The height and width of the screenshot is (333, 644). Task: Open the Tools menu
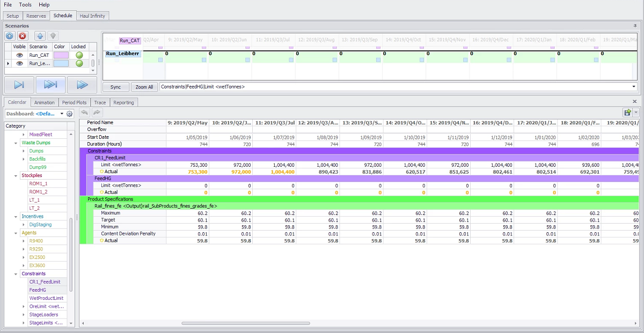[x=25, y=4]
